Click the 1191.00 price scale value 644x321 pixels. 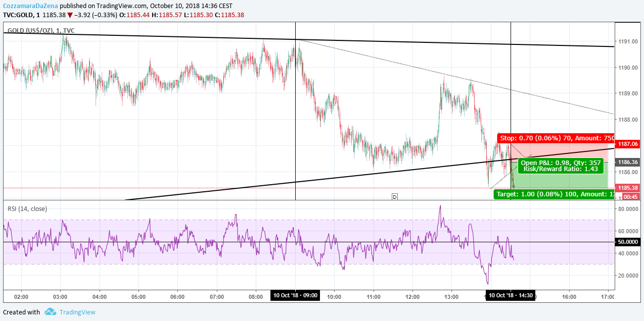627,41
